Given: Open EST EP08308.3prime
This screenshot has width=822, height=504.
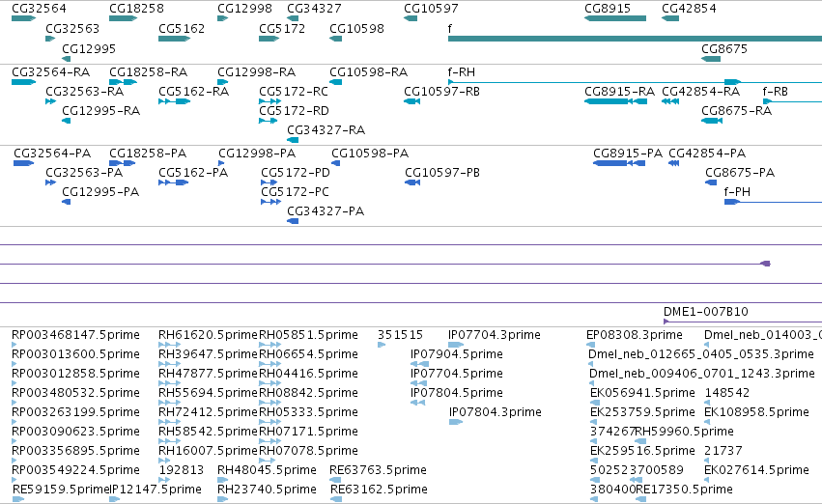Looking at the screenshot, I should pos(635,335).
